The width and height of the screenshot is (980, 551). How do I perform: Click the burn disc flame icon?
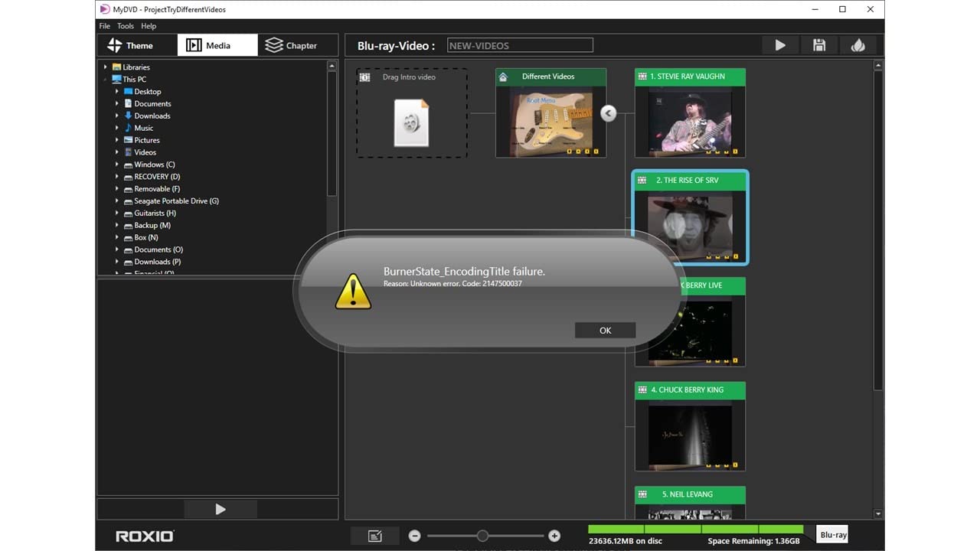[858, 45]
